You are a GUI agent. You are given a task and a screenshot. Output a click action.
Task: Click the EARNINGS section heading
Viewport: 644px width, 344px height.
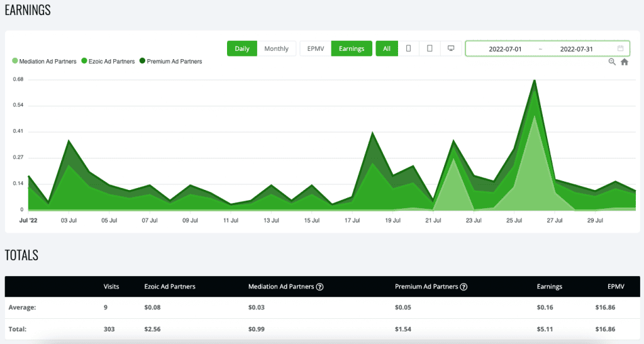[28, 10]
